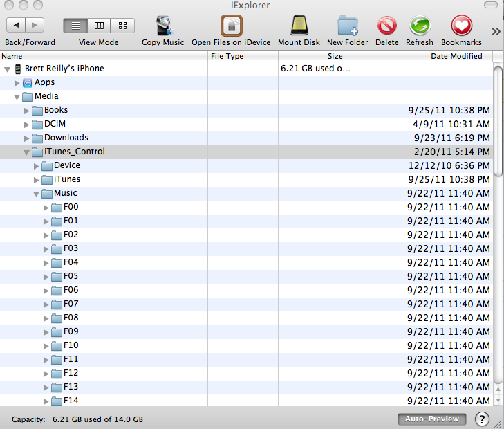Sort by Size column header
Image resolution: width=504 pixels, height=429 pixels.
click(316, 56)
